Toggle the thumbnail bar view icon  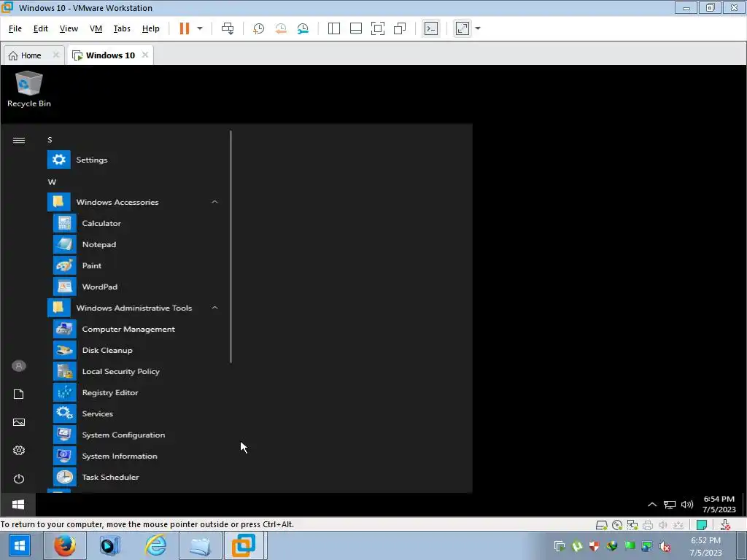coord(356,28)
